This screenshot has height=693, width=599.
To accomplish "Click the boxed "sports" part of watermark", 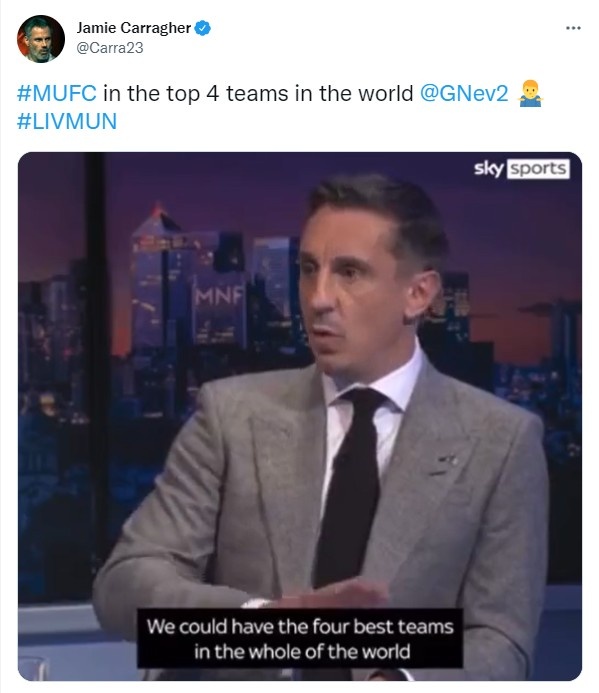I will 538,168.
